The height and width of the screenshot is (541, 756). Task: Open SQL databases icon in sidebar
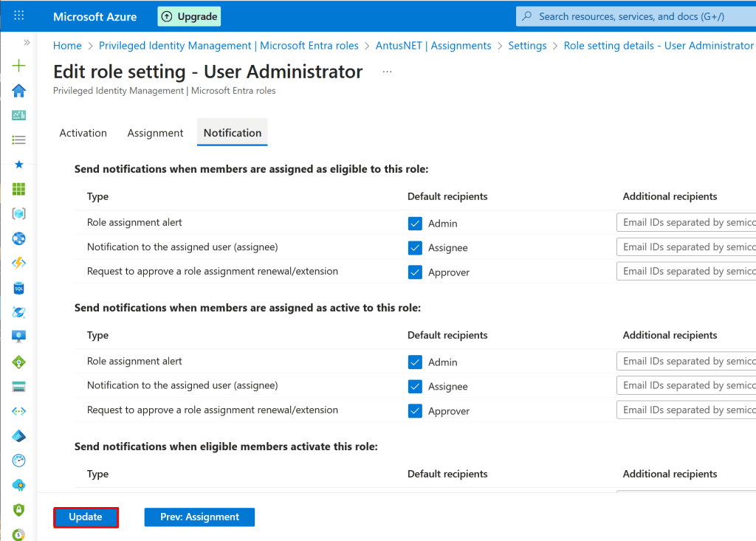pos(19,288)
